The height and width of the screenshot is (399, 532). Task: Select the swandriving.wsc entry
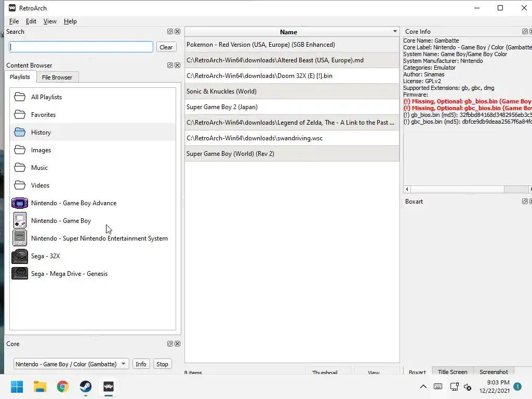point(292,138)
